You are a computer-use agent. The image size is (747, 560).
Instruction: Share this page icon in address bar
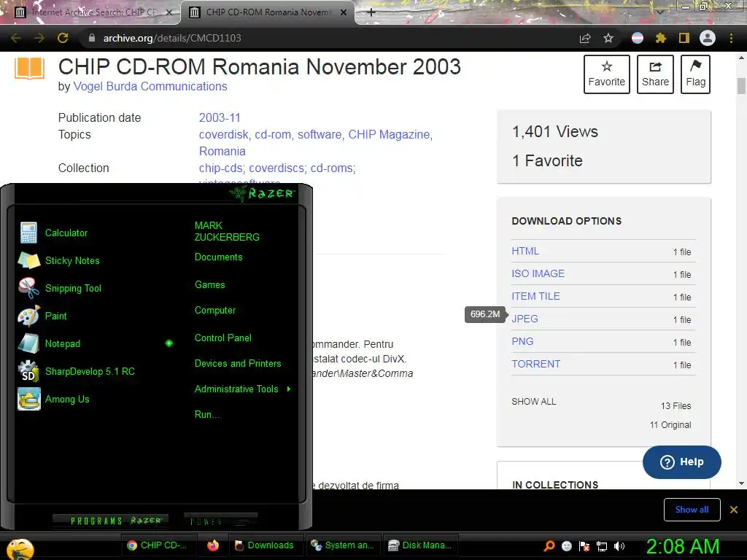(585, 38)
